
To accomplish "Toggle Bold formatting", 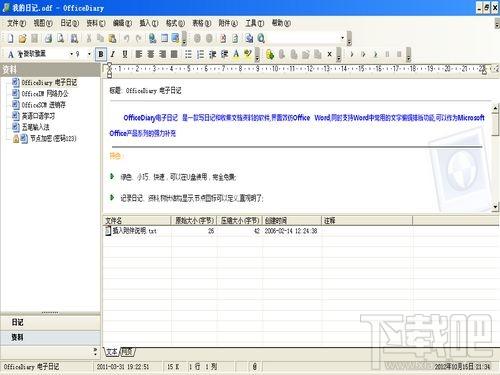I will pos(101,54).
